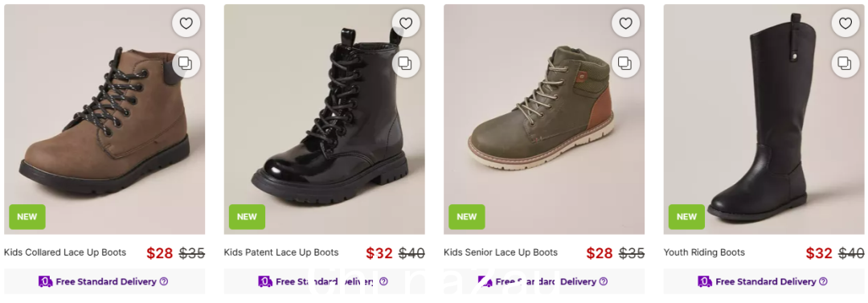Open compare icon on black patent boots
The height and width of the screenshot is (303, 868).
406,63
